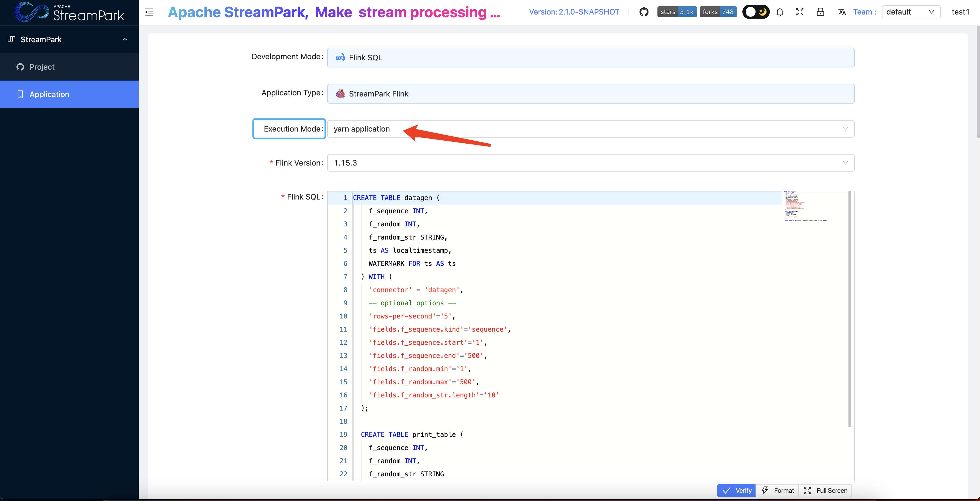Click the Full Screen editor button
The width and height of the screenshot is (980, 501).
click(x=825, y=491)
